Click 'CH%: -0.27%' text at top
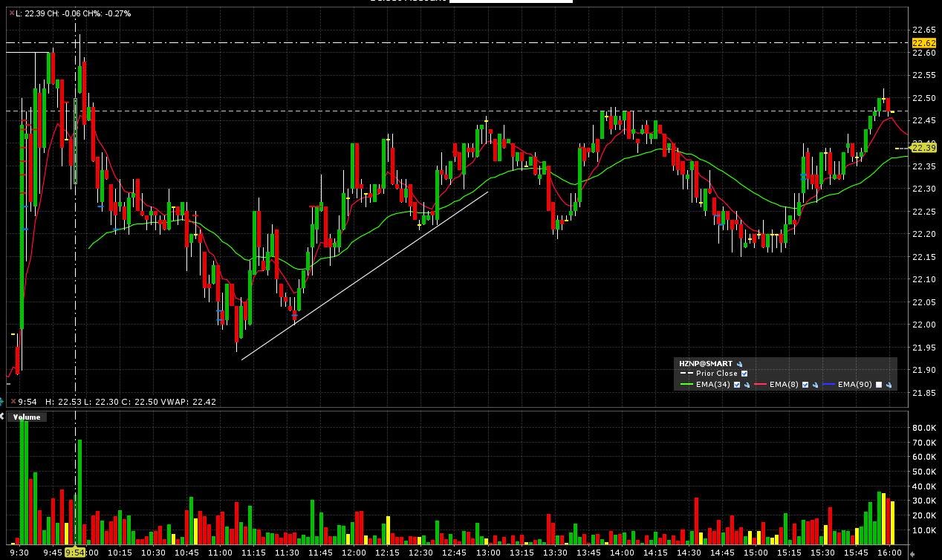The width and height of the screenshot is (942, 560). [106, 13]
